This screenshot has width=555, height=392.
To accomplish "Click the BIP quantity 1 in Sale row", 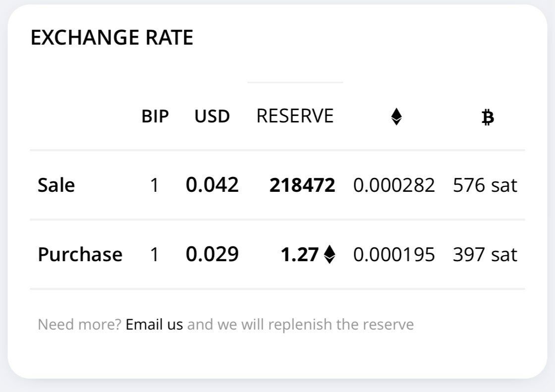I will [154, 185].
